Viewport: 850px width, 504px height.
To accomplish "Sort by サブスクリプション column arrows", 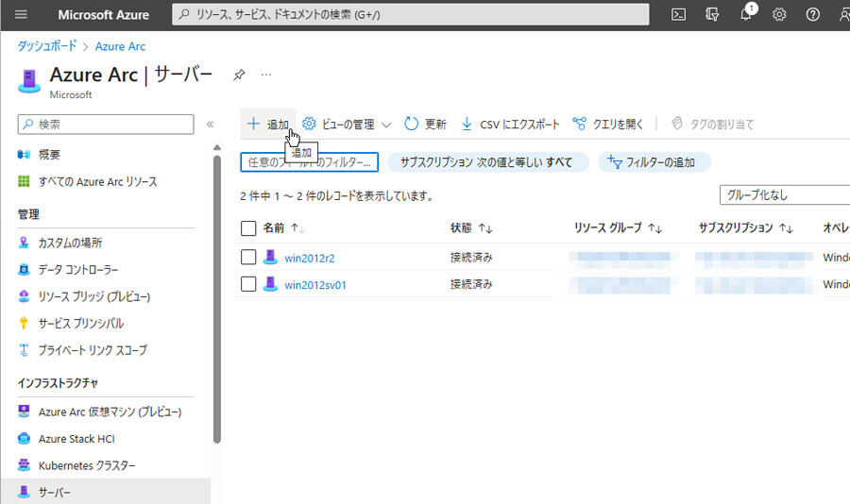I will point(786,228).
